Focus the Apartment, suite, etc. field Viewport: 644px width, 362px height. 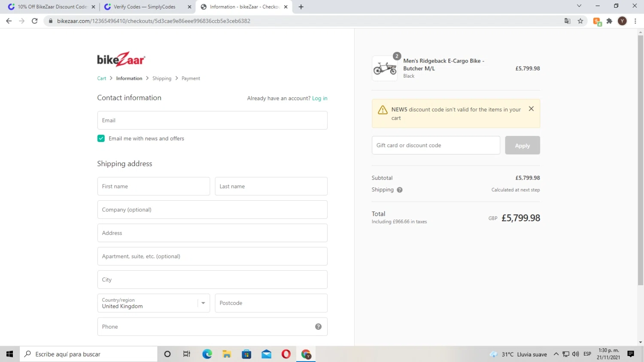213,256
